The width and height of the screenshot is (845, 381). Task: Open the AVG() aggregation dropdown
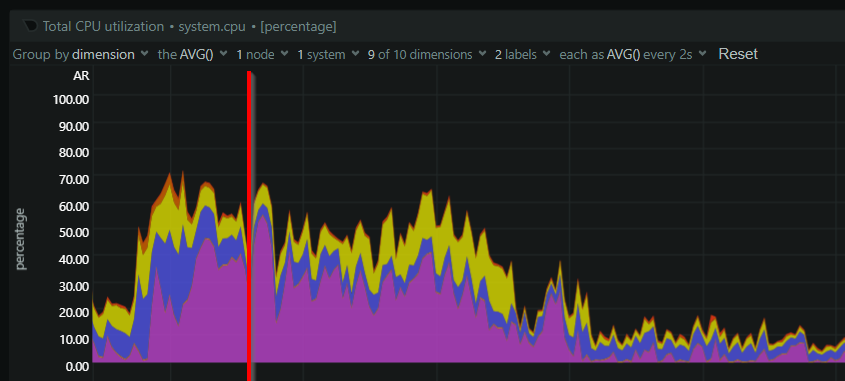(192, 54)
